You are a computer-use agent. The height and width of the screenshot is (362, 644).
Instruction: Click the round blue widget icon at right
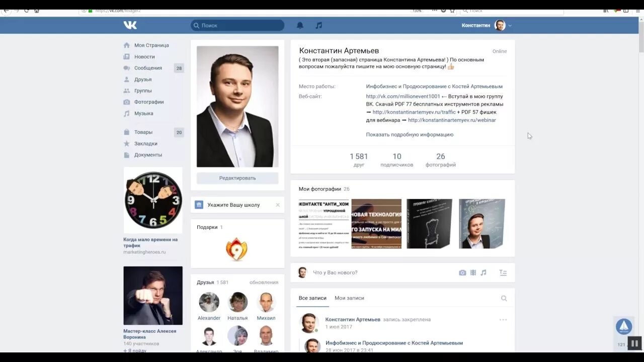(x=624, y=326)
